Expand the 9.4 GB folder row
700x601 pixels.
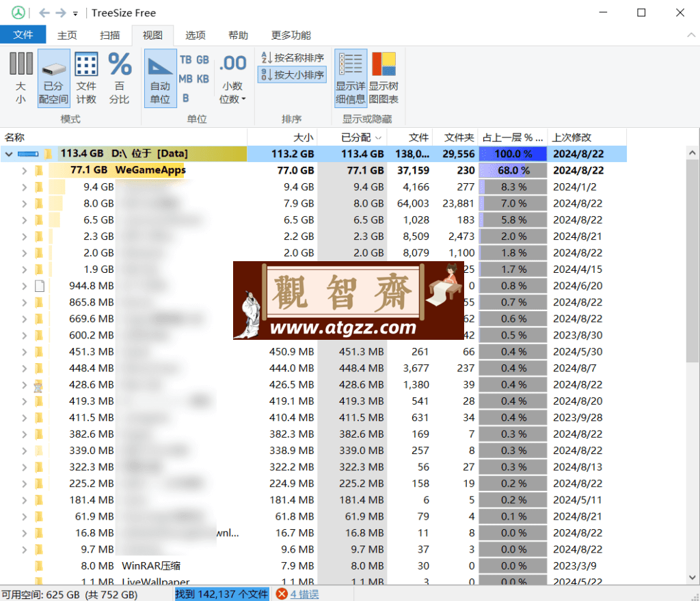point(24,187)
